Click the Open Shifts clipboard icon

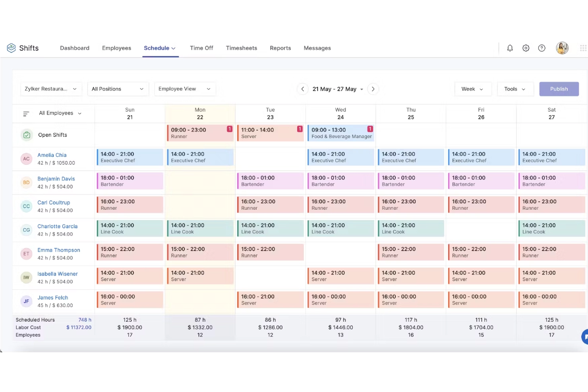pos(27,135)
